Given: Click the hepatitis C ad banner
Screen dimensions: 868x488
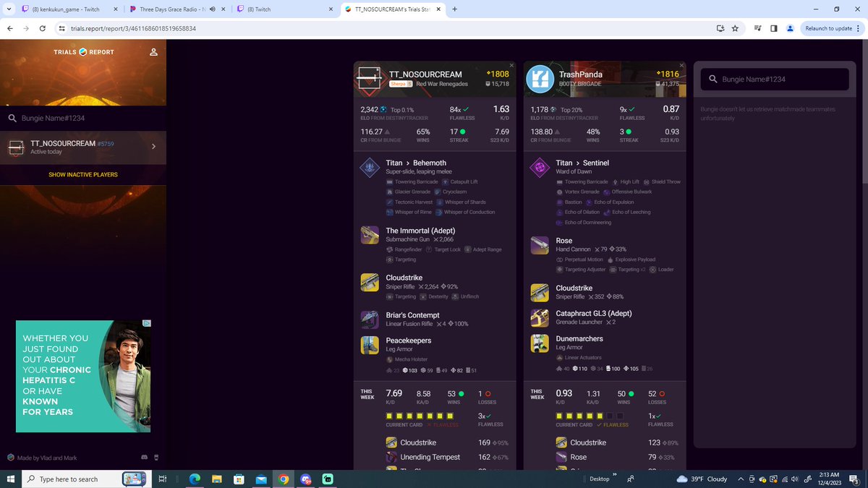Looking at the screenshot, I should click(83, 376).
